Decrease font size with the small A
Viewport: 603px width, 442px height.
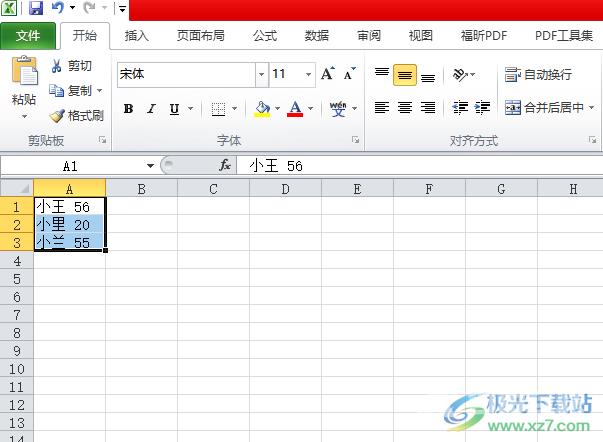(350, 73)
